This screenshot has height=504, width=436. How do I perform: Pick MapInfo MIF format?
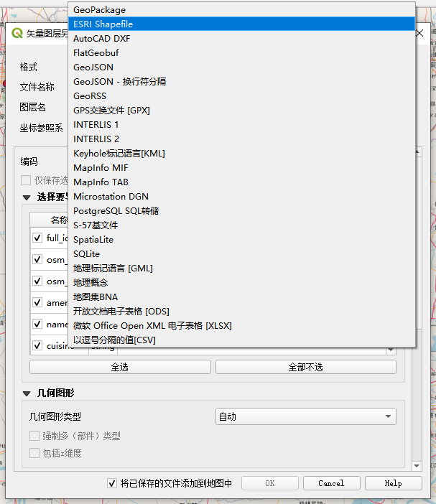[241, 167]
